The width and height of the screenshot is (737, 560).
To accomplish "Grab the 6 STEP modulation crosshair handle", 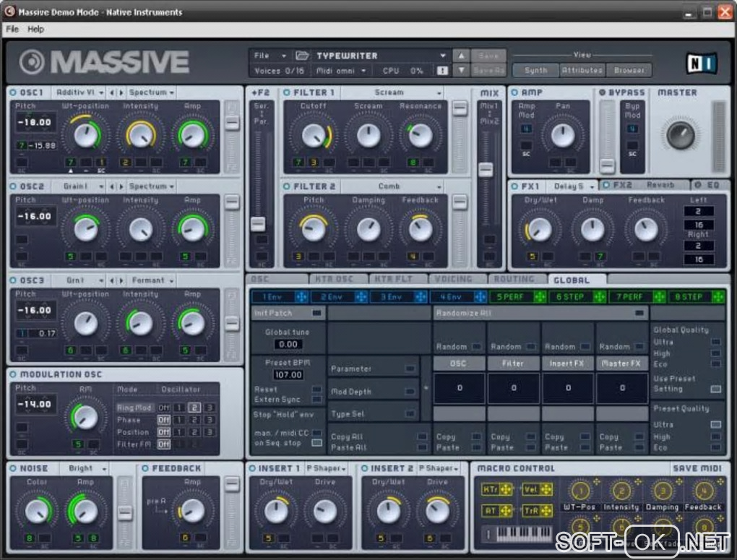I will [x=599, y=297].
